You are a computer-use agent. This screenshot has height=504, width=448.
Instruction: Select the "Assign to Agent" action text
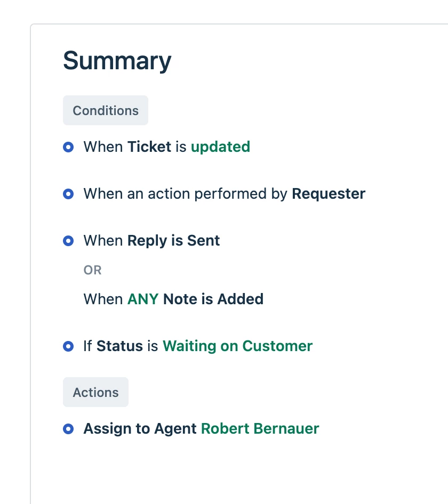pyautogui.click(x=140, y=429)
